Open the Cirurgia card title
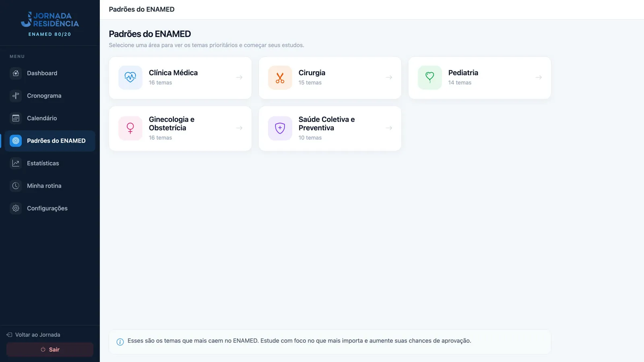Screen dimensions: 644x362 [x=312, y=73]
